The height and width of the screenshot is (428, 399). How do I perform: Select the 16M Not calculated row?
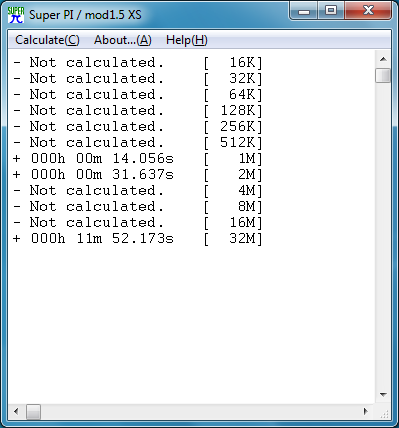pos(138,223)
